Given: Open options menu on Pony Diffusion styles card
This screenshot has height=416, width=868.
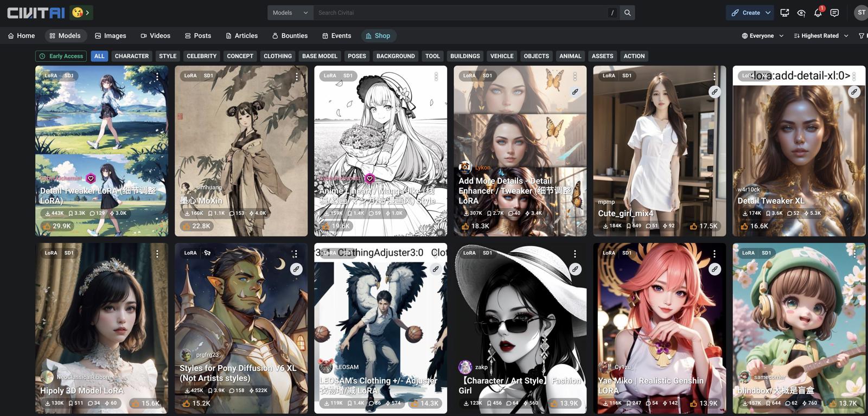Looking at the screenshot, I should (296, 254).
